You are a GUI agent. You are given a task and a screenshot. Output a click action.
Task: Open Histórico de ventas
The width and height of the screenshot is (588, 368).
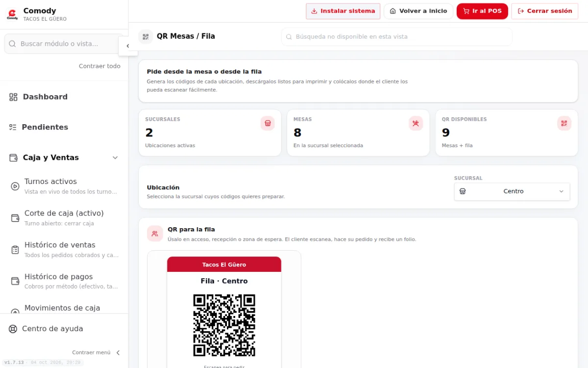(64, 250)
